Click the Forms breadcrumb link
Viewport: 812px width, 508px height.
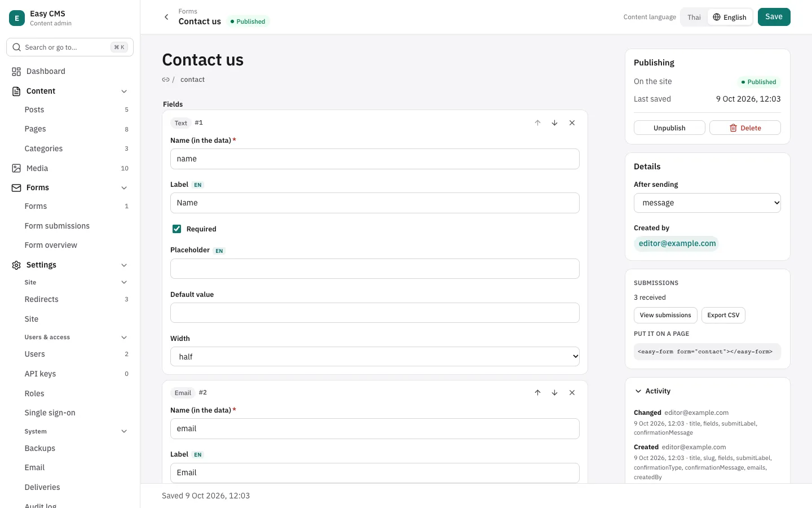[188, 11]
